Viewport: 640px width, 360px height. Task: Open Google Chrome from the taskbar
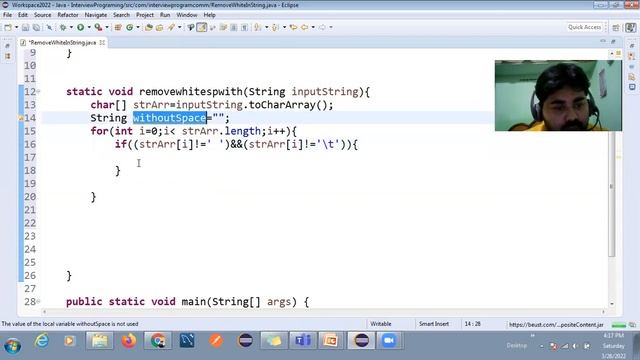(158, 341)
